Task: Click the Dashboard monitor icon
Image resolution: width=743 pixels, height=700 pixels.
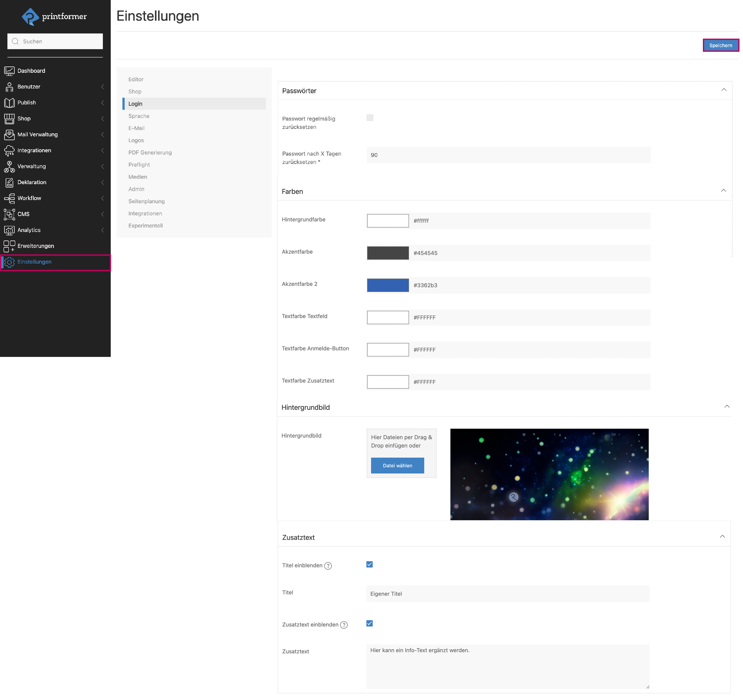Action: (9, 71)
